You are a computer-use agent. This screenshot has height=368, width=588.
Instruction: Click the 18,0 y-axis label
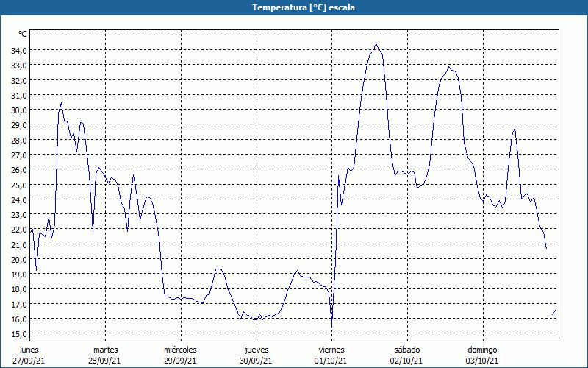click(x=19, y=289)
